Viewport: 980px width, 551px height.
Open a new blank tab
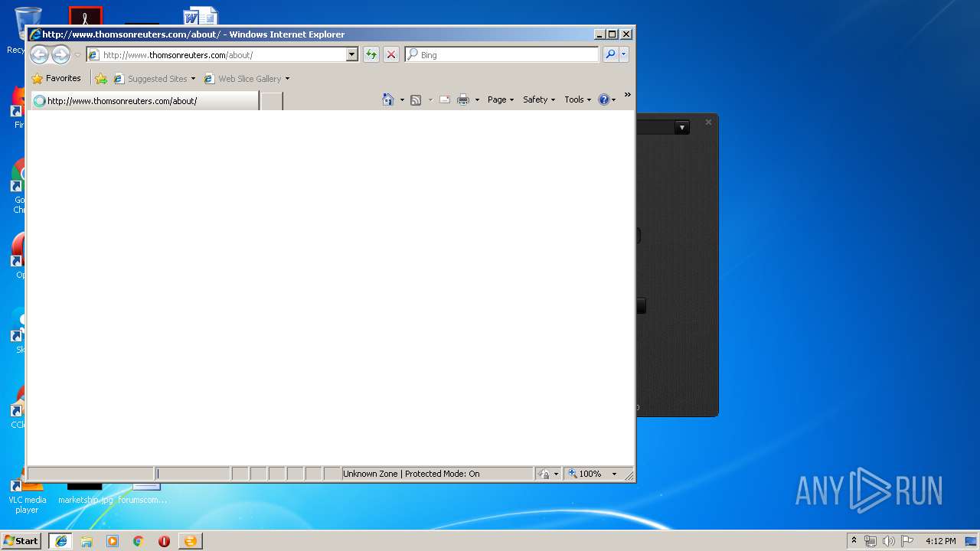pos(272,100)
